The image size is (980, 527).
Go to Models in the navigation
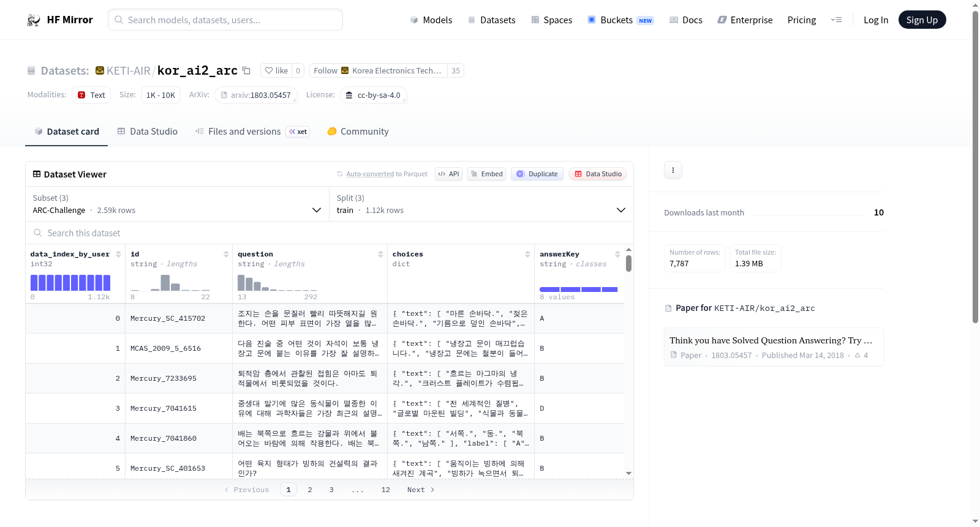click(x=431, y=20)
